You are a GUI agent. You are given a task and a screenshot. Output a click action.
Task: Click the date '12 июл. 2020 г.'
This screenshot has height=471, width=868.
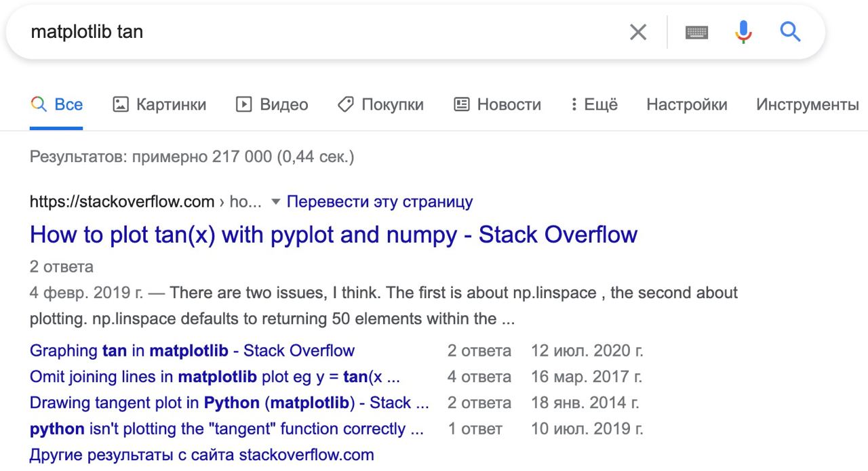click(587, 351)
